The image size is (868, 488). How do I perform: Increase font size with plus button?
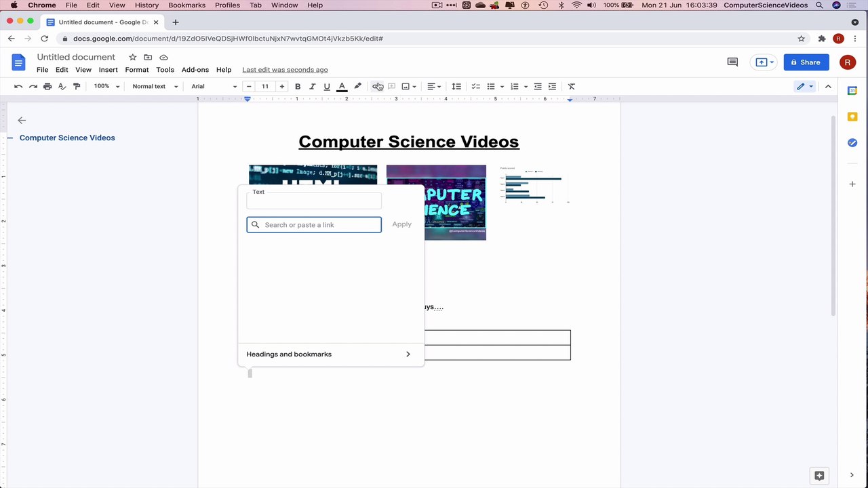click(281, 86)
